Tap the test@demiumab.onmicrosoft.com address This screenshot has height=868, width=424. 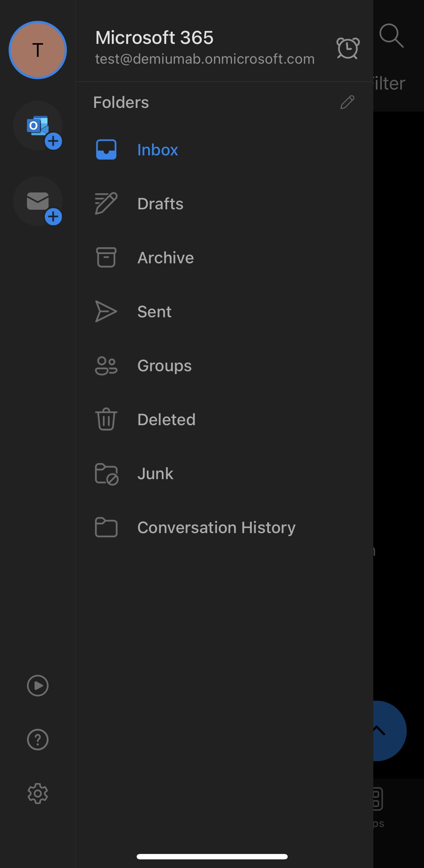[205, 59]
